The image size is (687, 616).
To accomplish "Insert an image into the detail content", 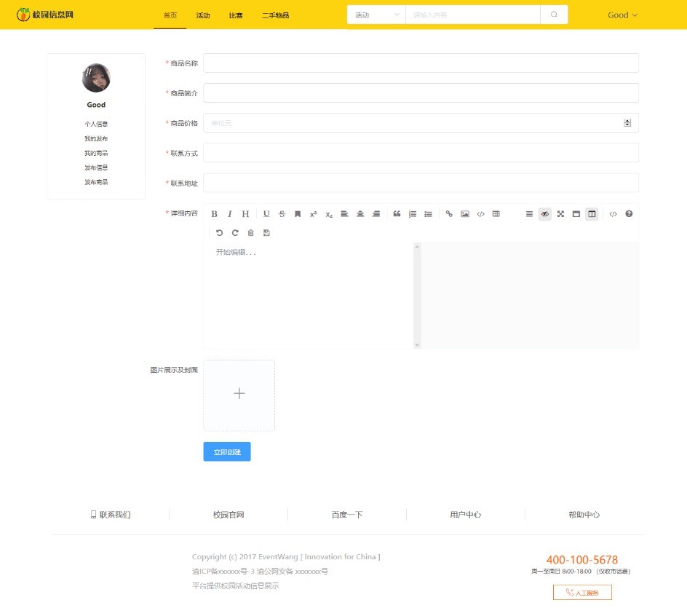I will coord(464,213).
